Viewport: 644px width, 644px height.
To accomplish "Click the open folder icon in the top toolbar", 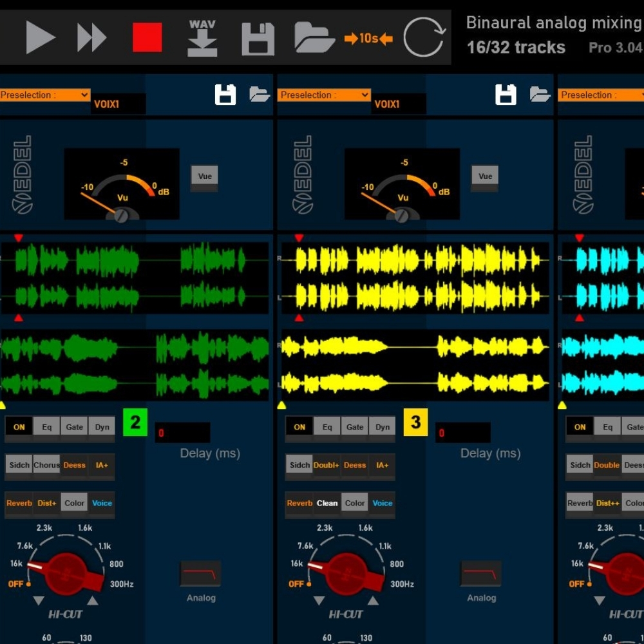I will (x=314, y=38).
